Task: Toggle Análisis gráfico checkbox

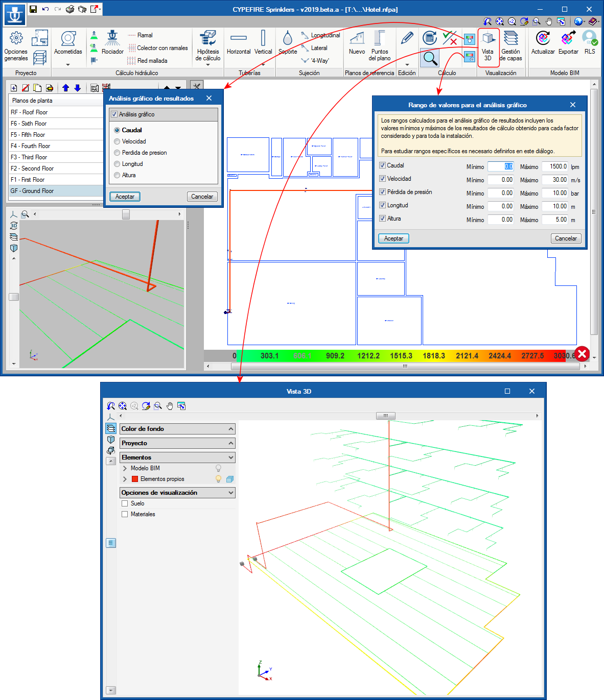Action: [x=114, y=114]
